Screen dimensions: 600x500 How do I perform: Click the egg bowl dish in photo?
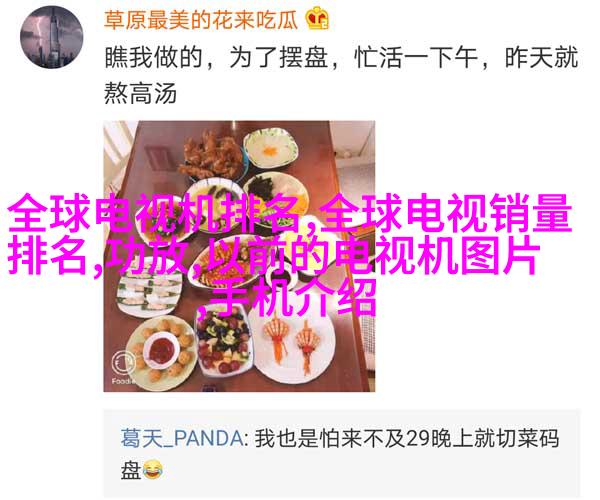[x=271, y=148]
